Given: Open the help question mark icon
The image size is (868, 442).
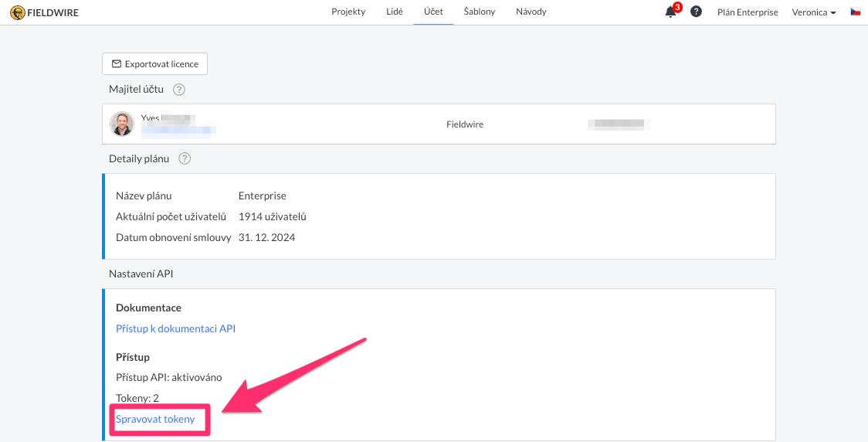Looking at the screenshot, I should [x=697, y=12].
